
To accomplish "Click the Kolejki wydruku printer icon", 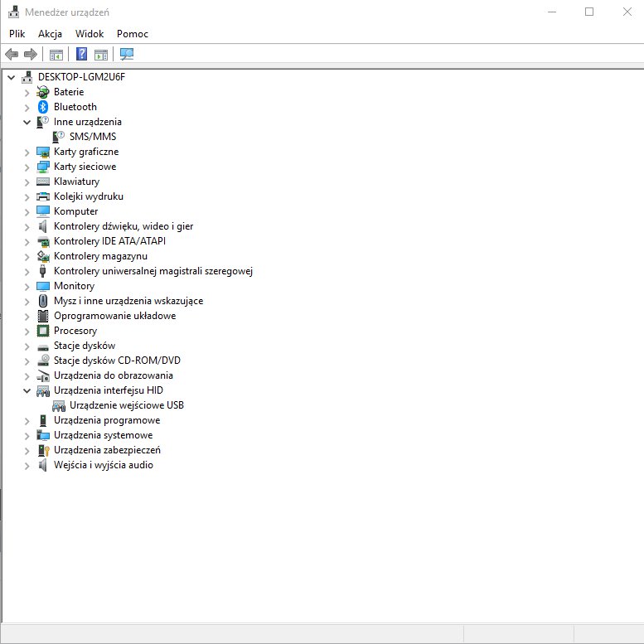I will point(43,196).
